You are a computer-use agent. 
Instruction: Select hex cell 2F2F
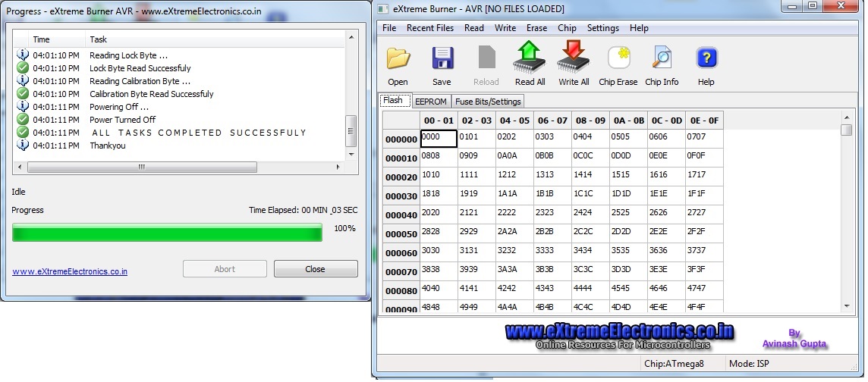[704, 233]
